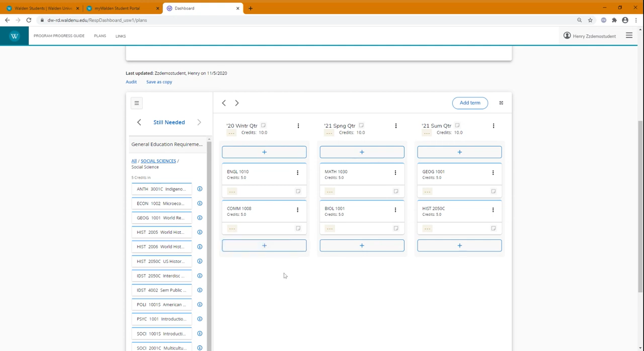Click the left arrow to view earlier terms

pyautogui.click(x=223, y=103)
